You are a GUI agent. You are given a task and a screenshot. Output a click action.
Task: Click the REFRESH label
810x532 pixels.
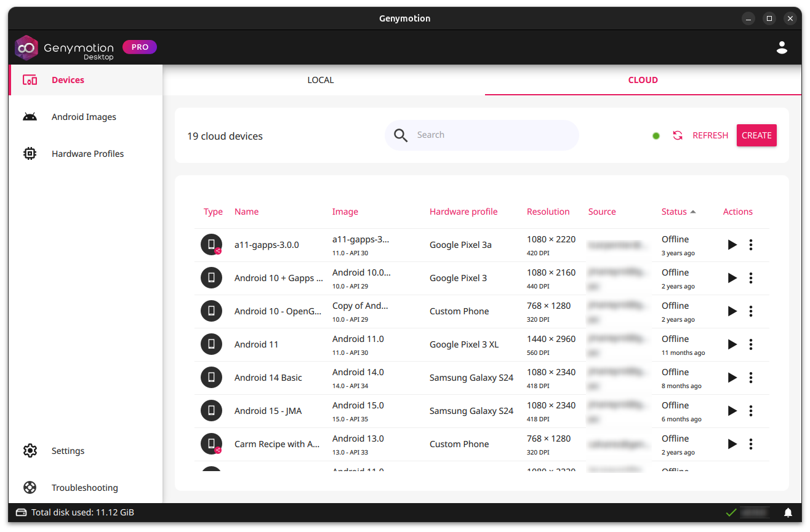tap(710, 135)
